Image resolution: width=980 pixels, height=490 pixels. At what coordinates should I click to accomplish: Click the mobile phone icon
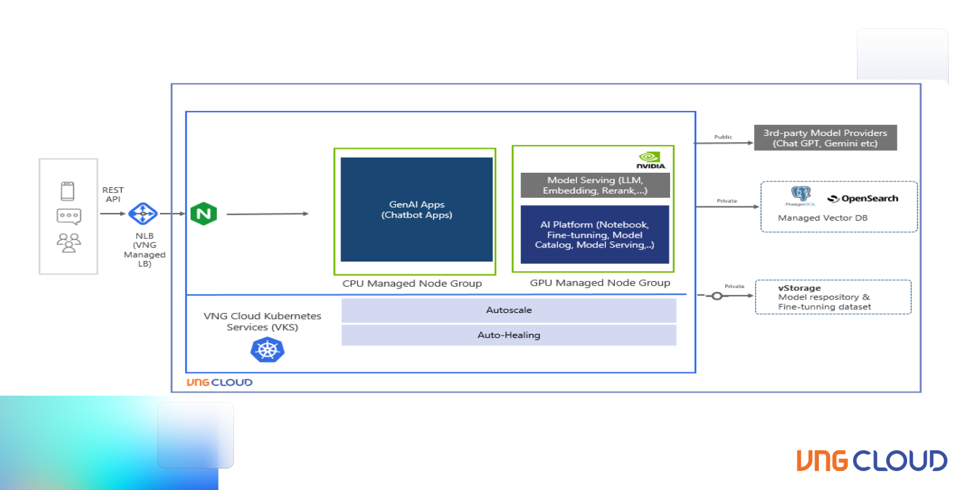point(68,191)
